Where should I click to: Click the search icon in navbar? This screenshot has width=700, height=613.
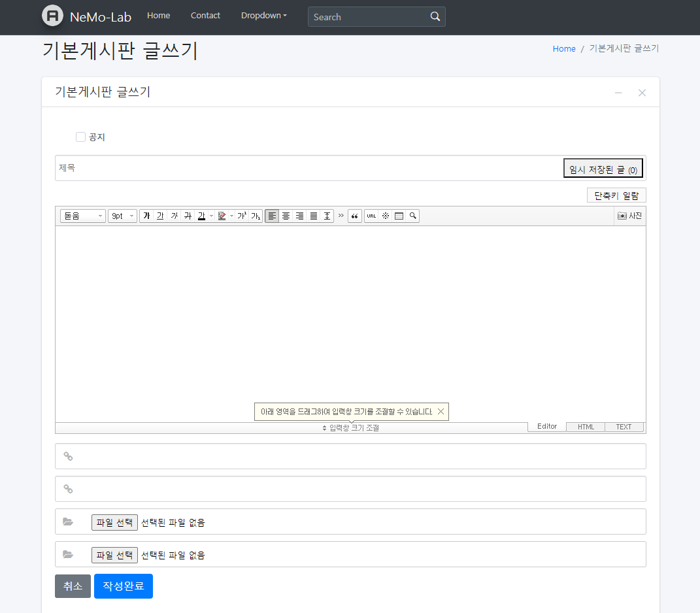point(435,17)
